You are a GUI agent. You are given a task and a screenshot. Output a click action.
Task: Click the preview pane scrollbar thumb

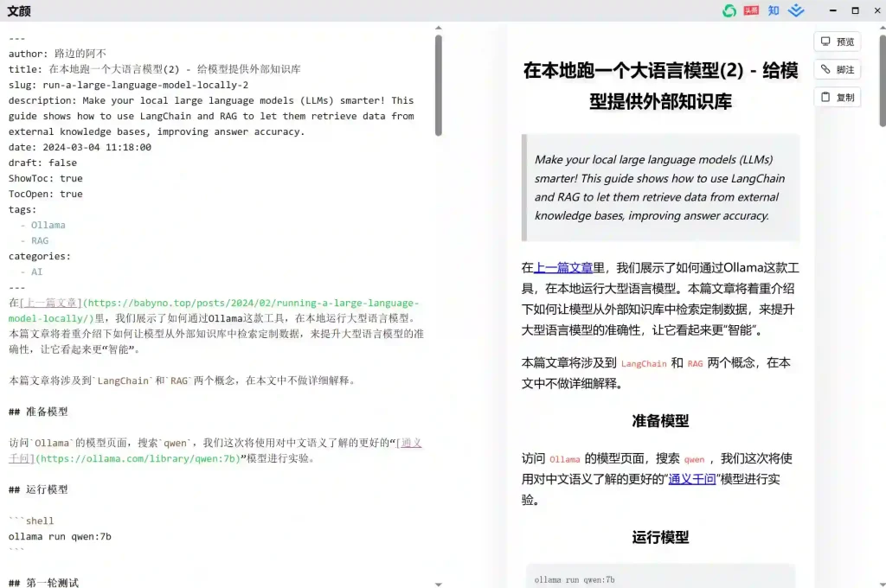click(x=883, y=80)
